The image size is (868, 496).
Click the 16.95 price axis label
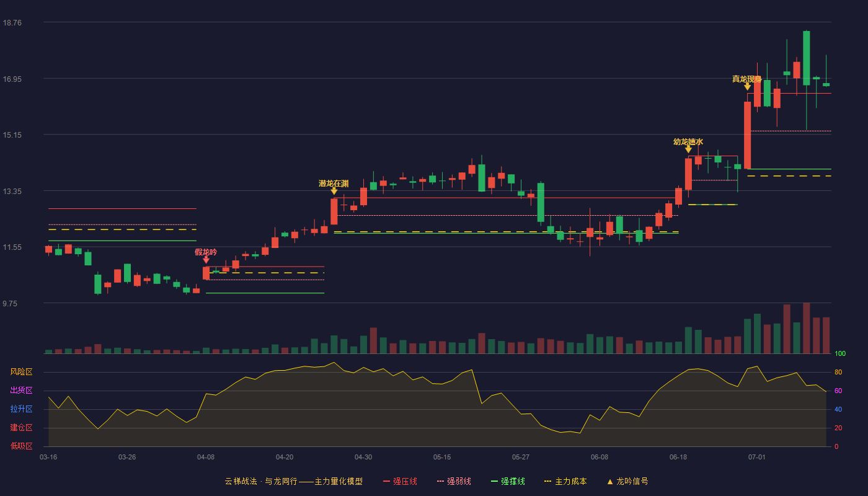(12, 79)
